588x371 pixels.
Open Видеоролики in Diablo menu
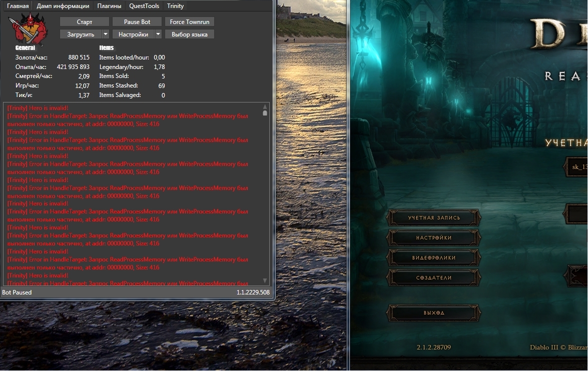(434, 257)
